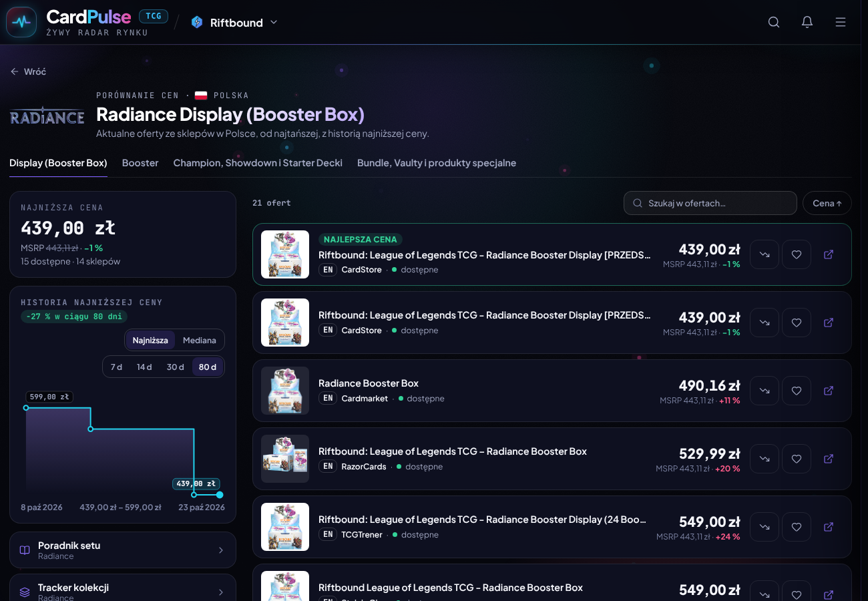Set the chart range to 14 d
The width and height of the screenshot is (868, 601).
coord(144,367)
